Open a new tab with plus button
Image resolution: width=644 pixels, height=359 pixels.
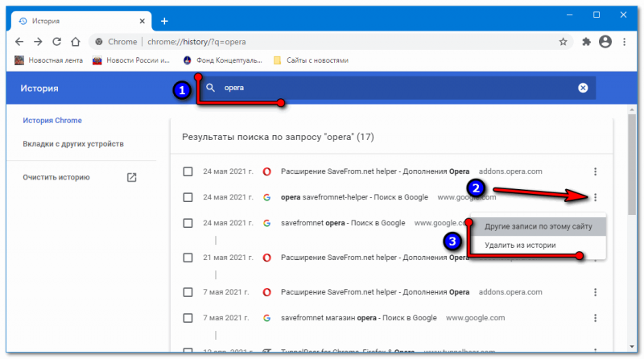164,20
